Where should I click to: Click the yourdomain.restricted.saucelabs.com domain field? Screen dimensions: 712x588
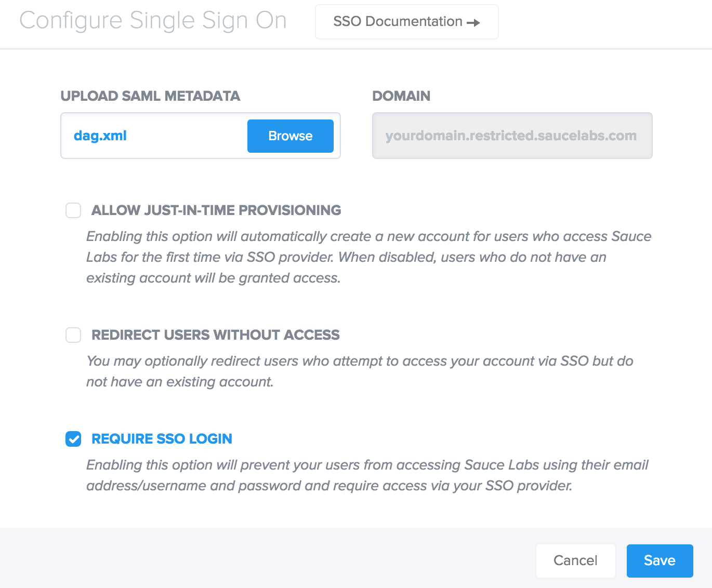(x=511, y=136)
